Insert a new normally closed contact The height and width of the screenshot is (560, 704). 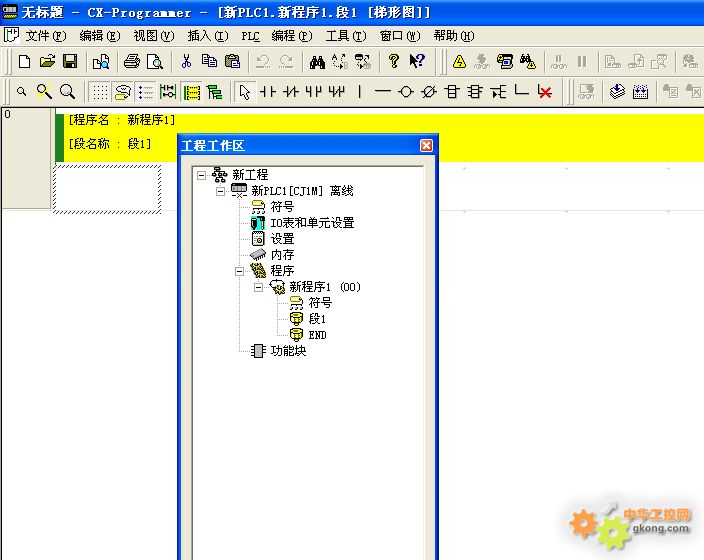click(x=291, y=92)
